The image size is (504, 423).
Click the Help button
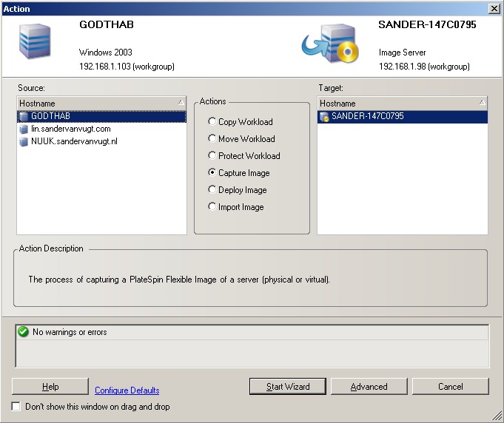pyautogui.click(x=50, y=386)
